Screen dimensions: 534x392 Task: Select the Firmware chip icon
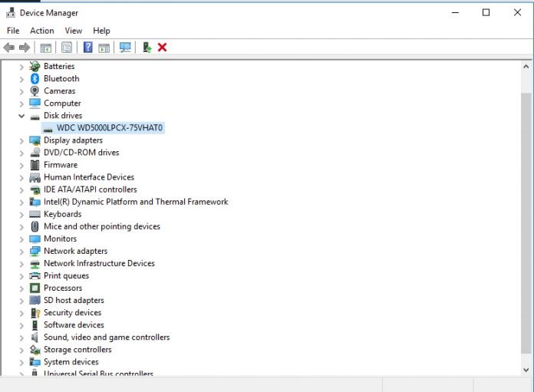click(x=35, y=165)
